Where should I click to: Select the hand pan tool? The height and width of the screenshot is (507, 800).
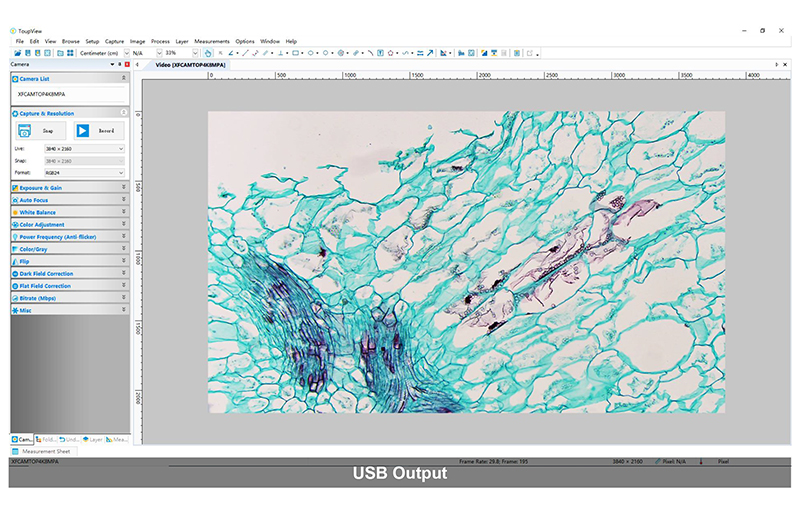[x=208, y=53]
